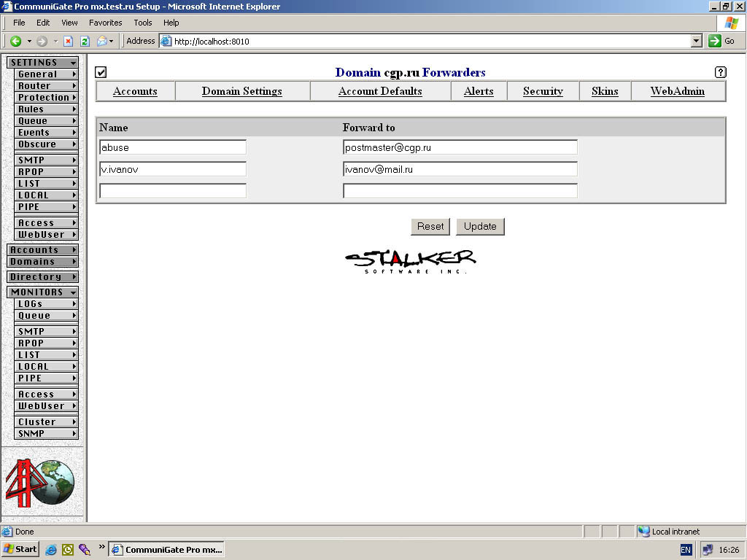Expand the Domains sidebar item
747x560 pixels.
point(42,262)
